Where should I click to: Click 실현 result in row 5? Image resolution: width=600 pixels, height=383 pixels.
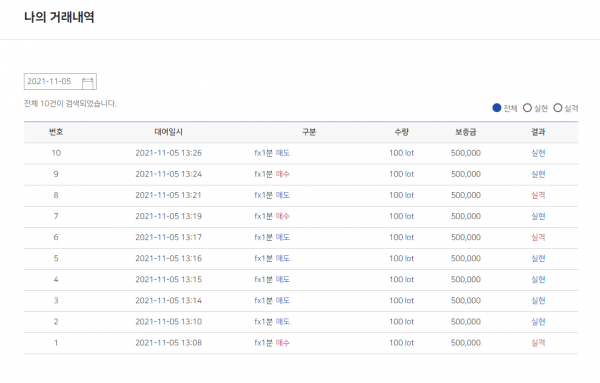[538, 258]
